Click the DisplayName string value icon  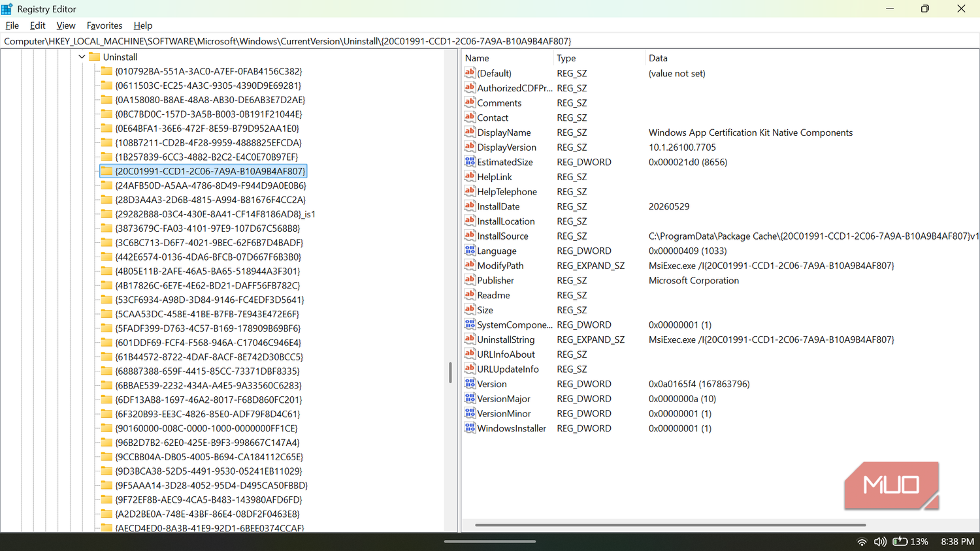pyautogui.click(x=470, y=132)
